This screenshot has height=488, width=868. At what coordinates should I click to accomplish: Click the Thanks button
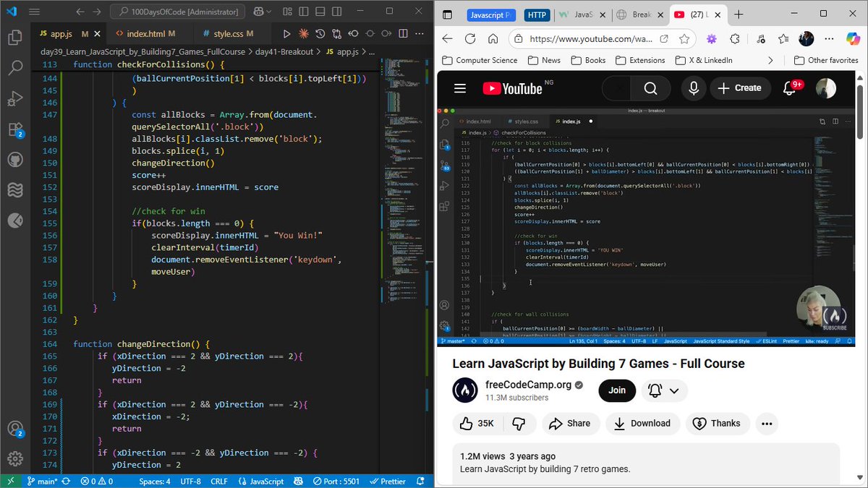pyautogui.click(x=717, y=424)
